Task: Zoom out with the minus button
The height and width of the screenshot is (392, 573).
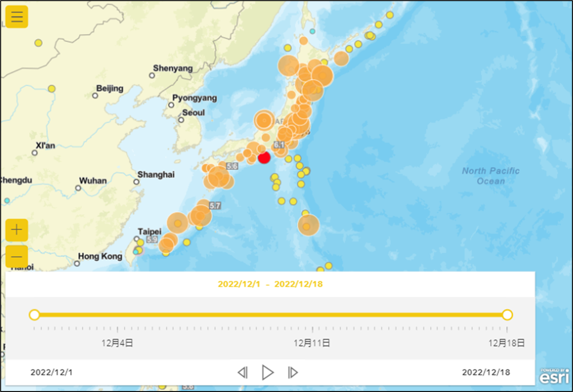Action: 17,256
